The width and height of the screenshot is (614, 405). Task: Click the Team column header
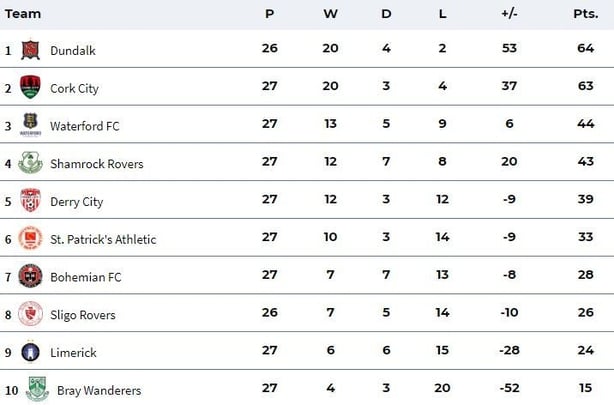[23, 14]
